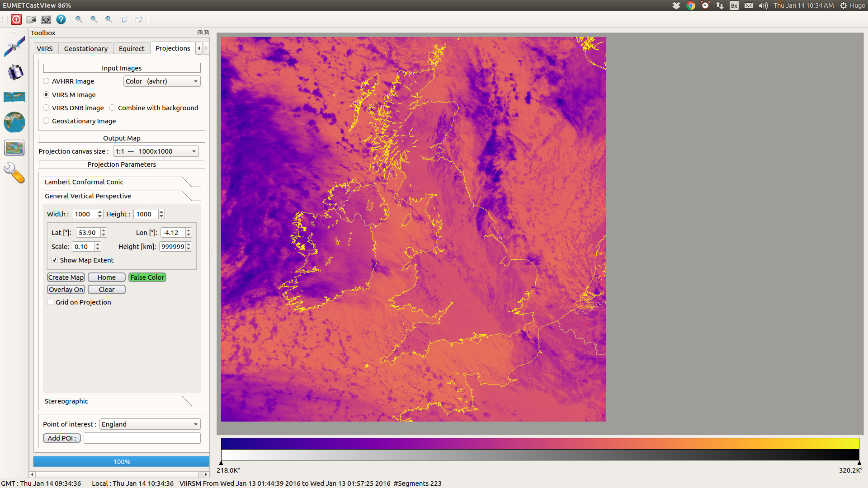The height and width of the screenshot is (488, 868).
Task: Click the Chrome tray icon
Action: [691, 5]
